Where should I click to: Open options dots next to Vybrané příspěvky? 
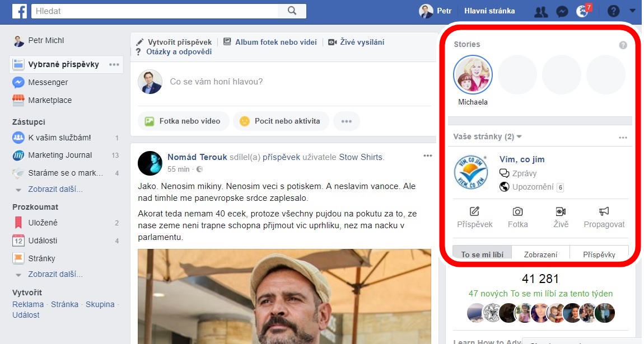[x=114, y=65]
